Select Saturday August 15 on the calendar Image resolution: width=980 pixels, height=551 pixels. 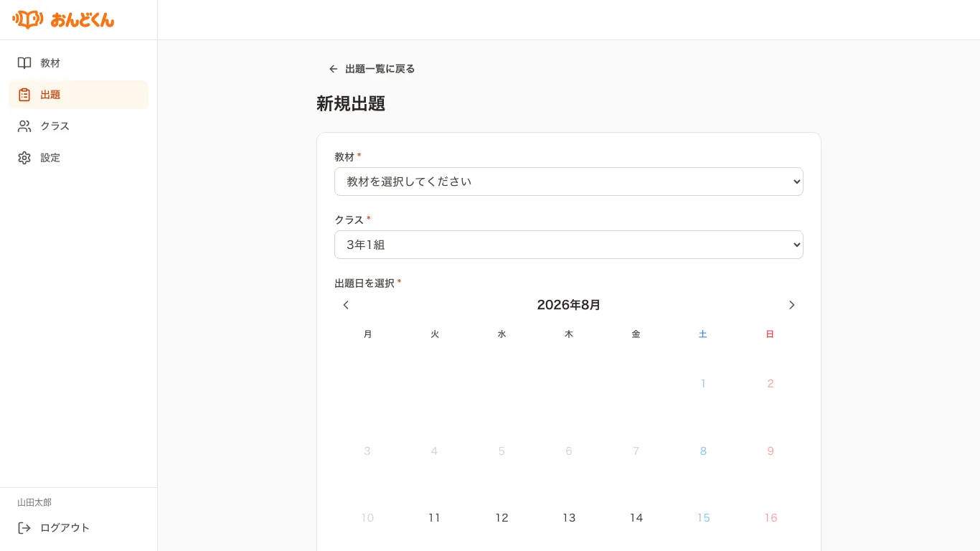[x=703, y=518]
